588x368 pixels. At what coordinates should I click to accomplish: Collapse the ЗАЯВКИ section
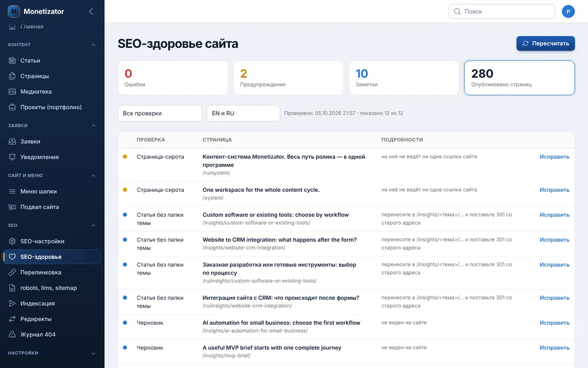click(94, 126)
